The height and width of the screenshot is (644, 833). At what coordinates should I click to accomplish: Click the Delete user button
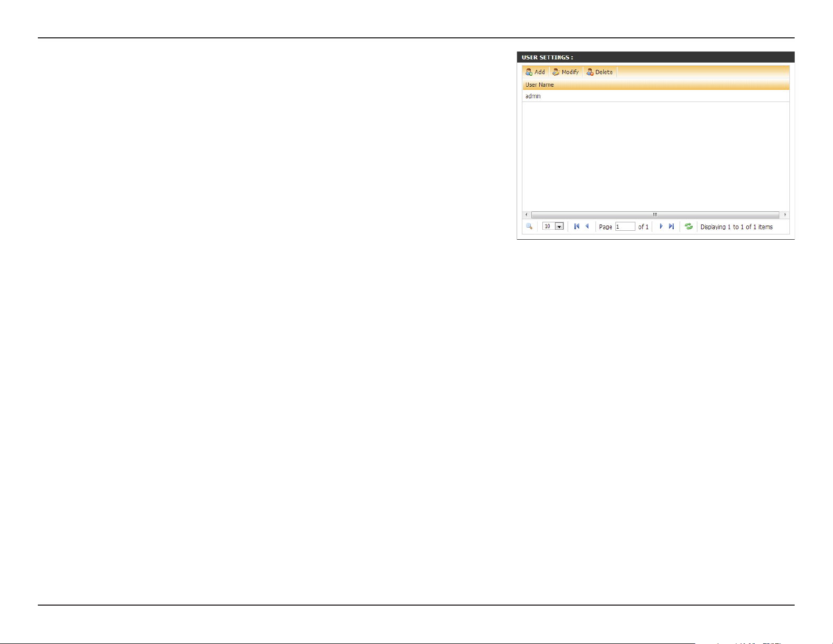tap(600, 72)
